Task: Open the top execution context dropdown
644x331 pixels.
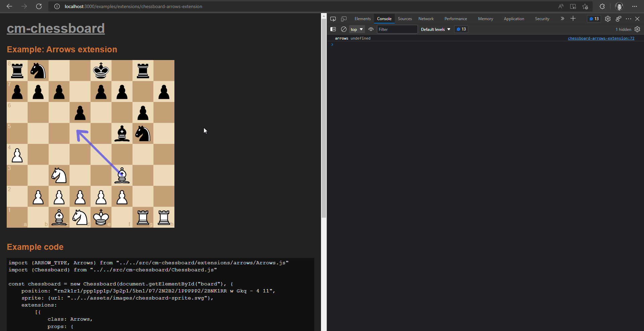Action: (x=356, y=29)
